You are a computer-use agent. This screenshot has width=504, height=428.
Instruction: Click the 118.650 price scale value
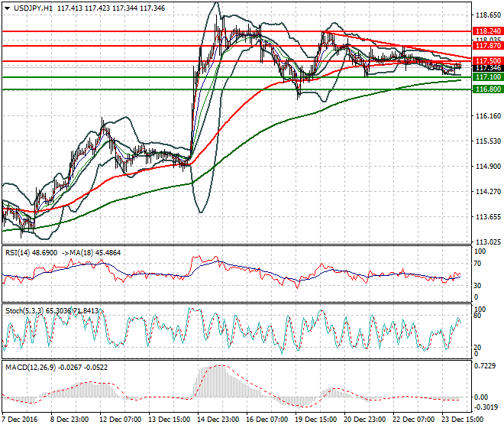[488, 15]
